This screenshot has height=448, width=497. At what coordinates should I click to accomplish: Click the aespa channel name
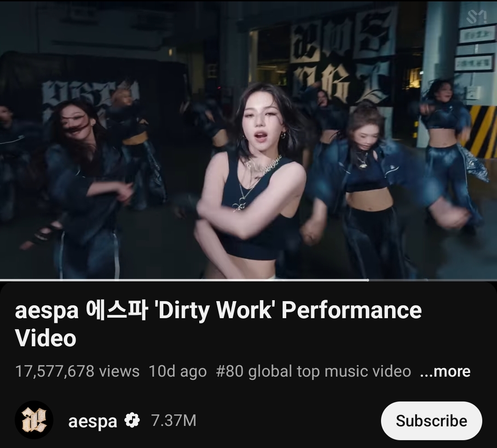click(x=92, y=421)
